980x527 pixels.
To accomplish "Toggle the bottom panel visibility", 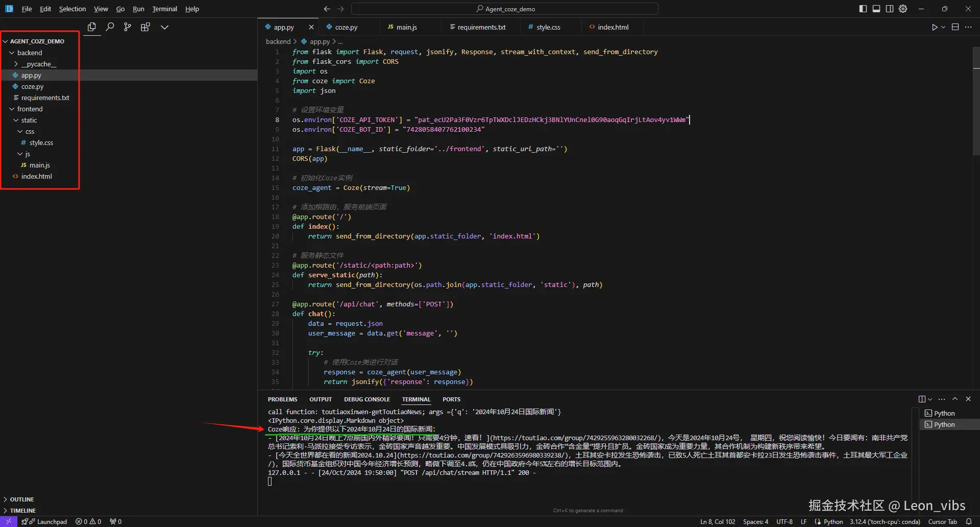I will (x=876, y=9).
